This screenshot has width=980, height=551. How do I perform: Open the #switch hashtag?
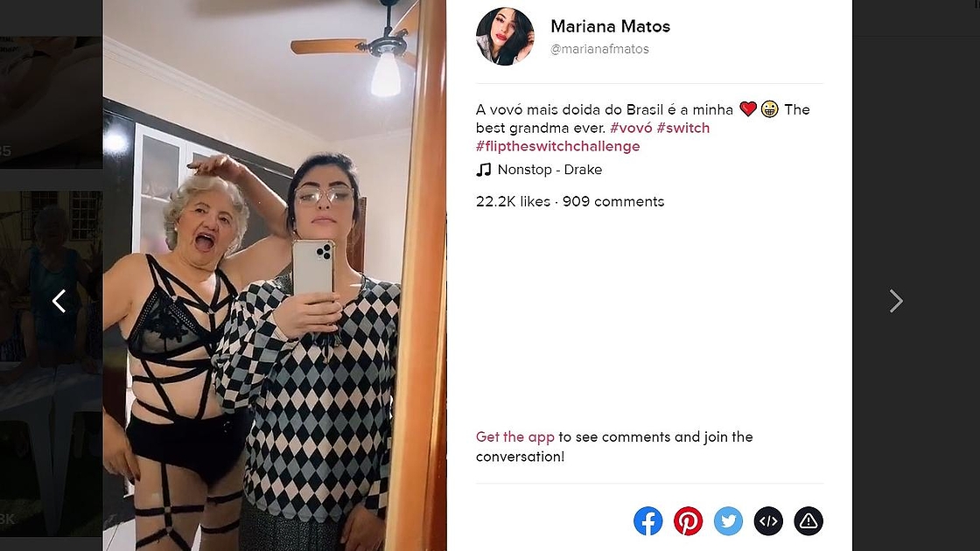[683, 128]
